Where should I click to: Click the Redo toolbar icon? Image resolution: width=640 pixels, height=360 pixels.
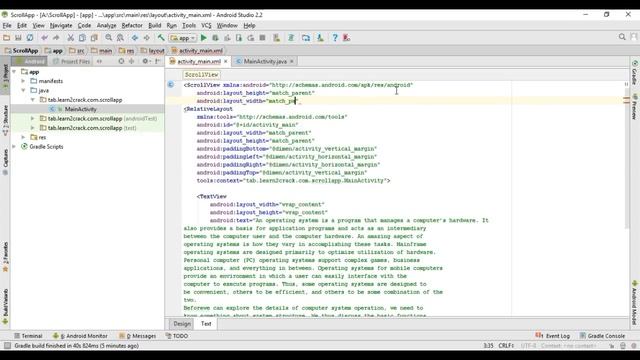(56, 38)
